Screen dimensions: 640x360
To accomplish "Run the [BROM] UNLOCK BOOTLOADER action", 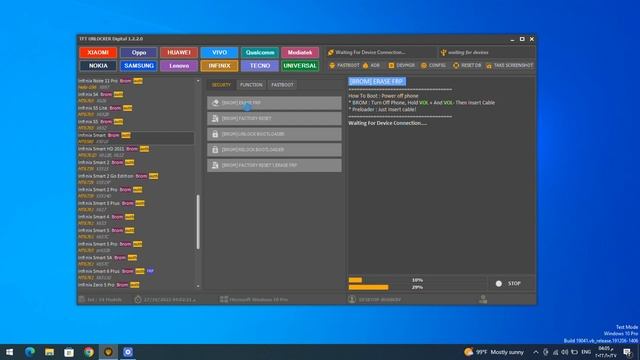I will pos(274,134).
